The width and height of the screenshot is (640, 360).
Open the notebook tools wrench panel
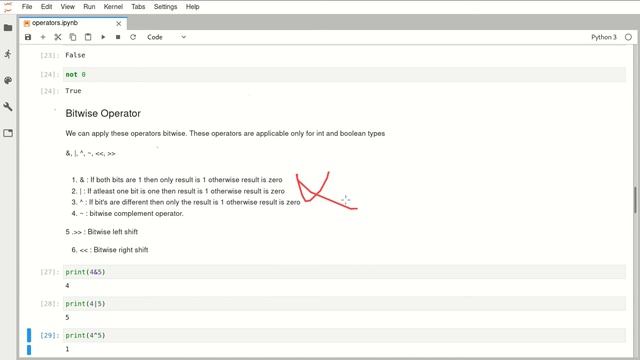click(x=8, y=107)
